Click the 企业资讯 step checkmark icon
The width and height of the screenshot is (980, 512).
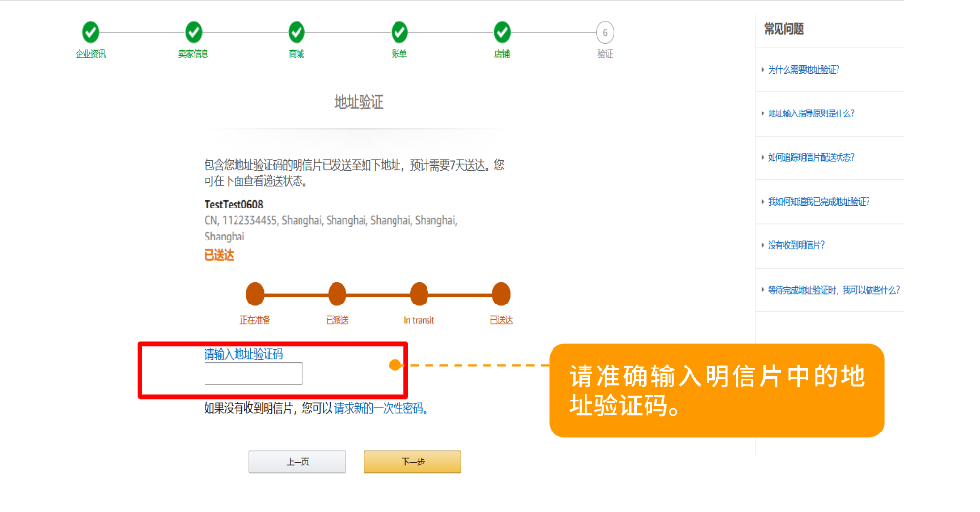tap(90, 32)
